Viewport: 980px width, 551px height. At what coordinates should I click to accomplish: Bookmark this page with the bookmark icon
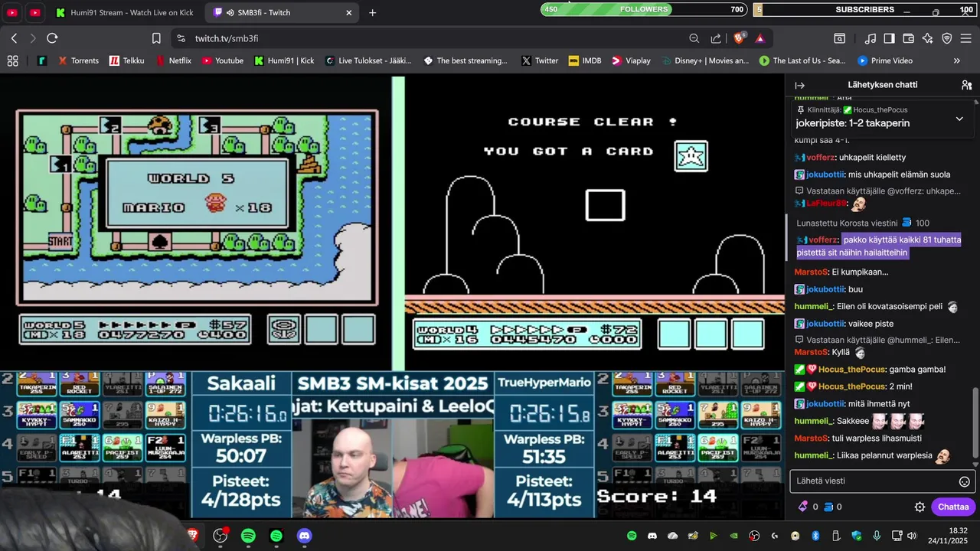click(x=156, y=38)
